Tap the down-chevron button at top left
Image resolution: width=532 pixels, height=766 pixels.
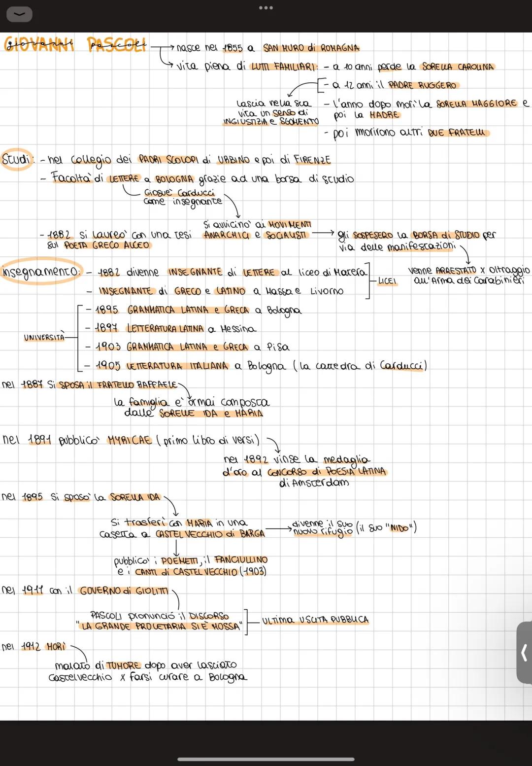click(19, 14)
